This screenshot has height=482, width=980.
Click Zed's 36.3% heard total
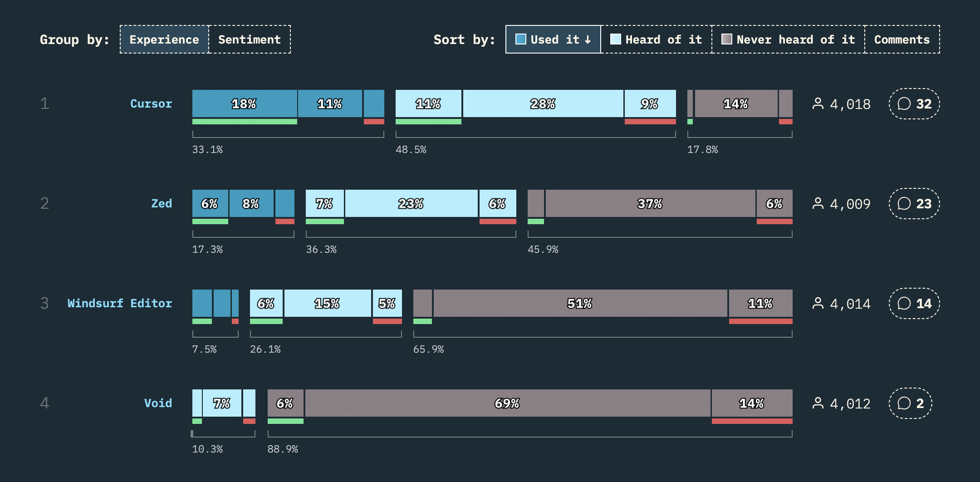(321, 250)
